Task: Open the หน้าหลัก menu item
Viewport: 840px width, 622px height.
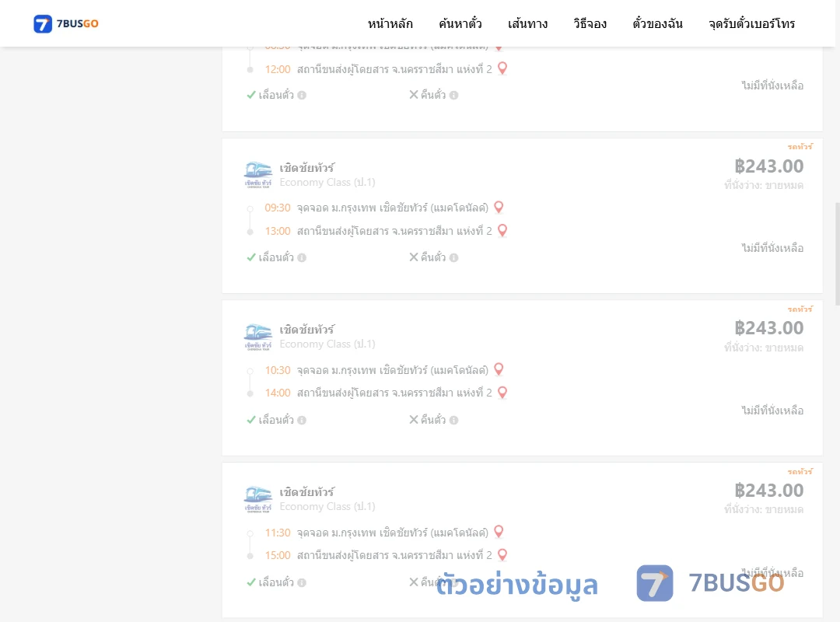Action: pos(390,23)
